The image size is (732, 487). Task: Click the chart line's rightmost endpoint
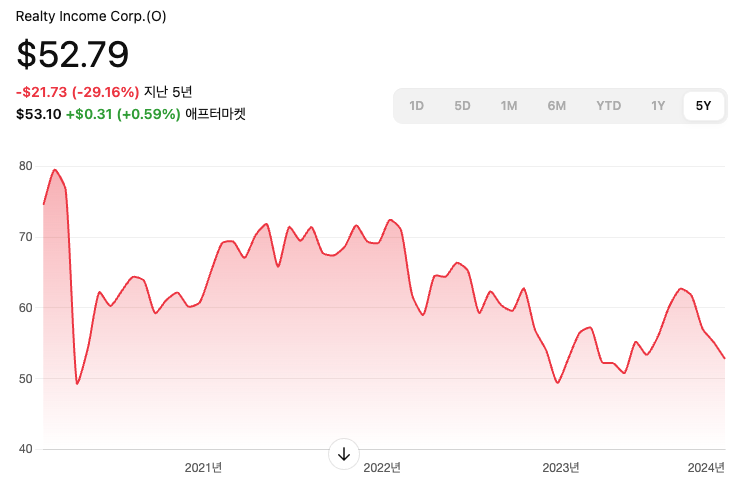725,358
